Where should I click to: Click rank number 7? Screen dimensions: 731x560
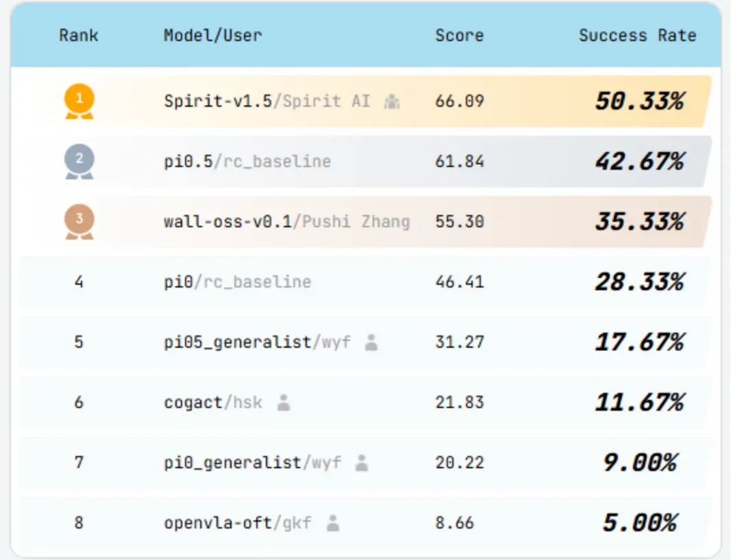pos(79,463)
